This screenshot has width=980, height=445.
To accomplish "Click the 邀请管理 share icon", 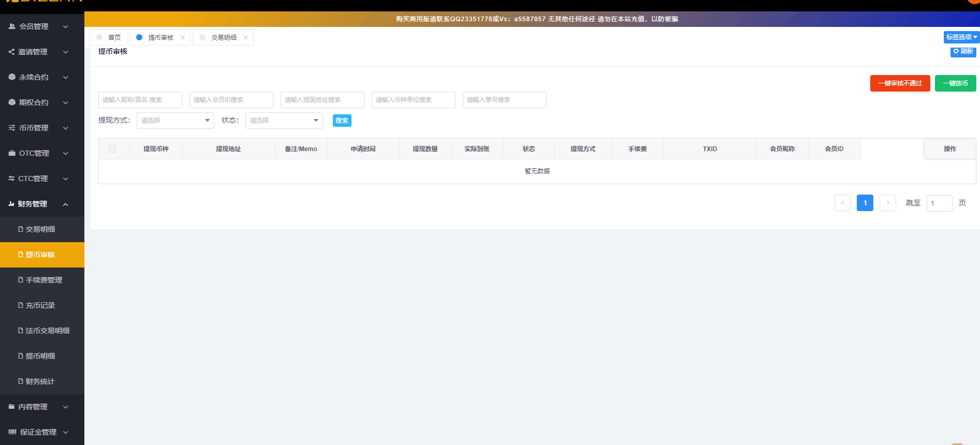I will 11,52.
